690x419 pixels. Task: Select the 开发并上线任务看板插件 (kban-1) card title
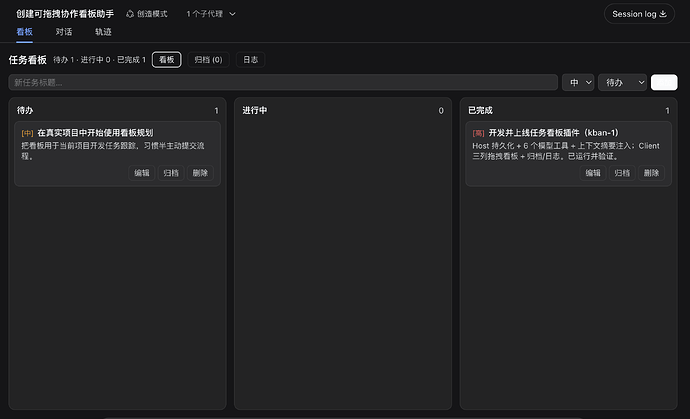[x=554, y=133]
